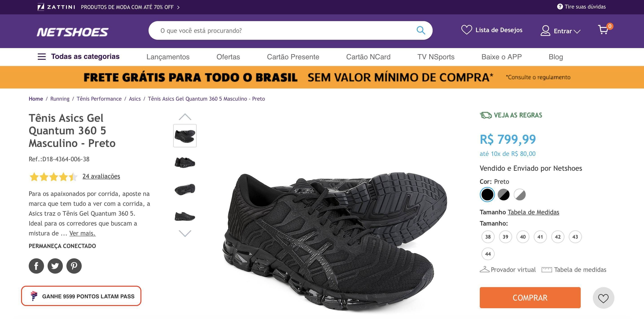644x319 pixels.
Task: Add product to wishlist heart button
Action: click(x=603, y=298)
